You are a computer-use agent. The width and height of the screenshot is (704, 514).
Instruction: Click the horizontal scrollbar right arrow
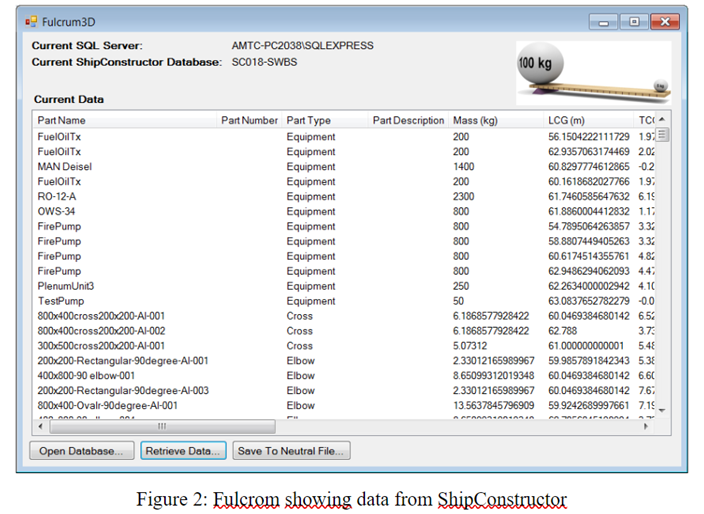pos(645,426)
